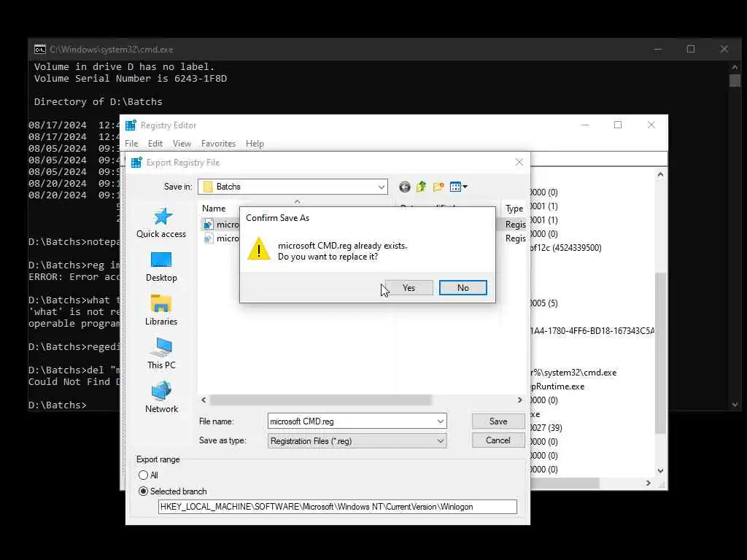Minimize the Registry Editor window
Viewport: 747px width, 560px height.
(585, 125)
